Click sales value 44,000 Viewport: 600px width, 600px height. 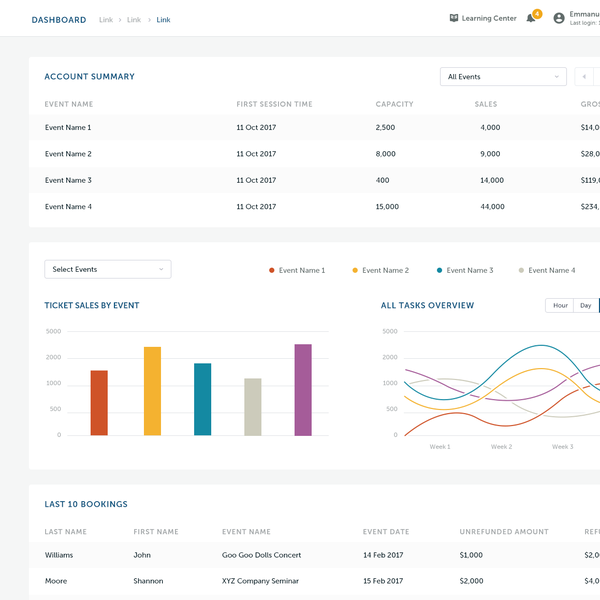pyautogui.click(x=492, y=207)
